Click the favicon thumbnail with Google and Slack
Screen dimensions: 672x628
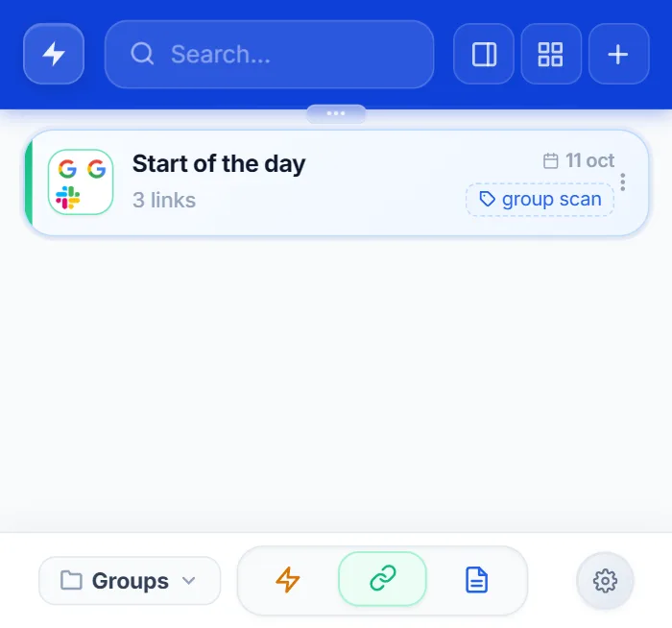coord(81,181)
